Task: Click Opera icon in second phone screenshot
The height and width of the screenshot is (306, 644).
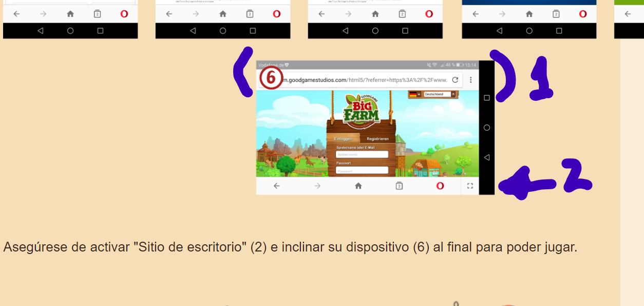Action: tap(277, 14)
